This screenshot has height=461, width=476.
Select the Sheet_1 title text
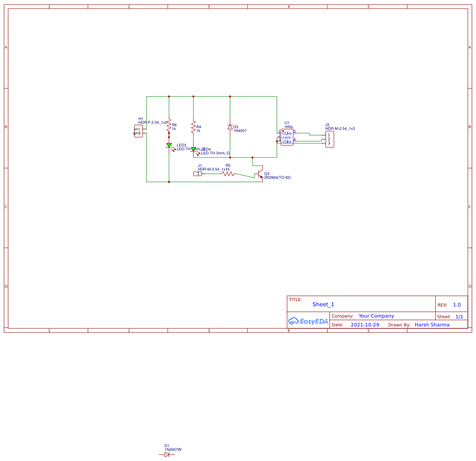click(323, 304)
